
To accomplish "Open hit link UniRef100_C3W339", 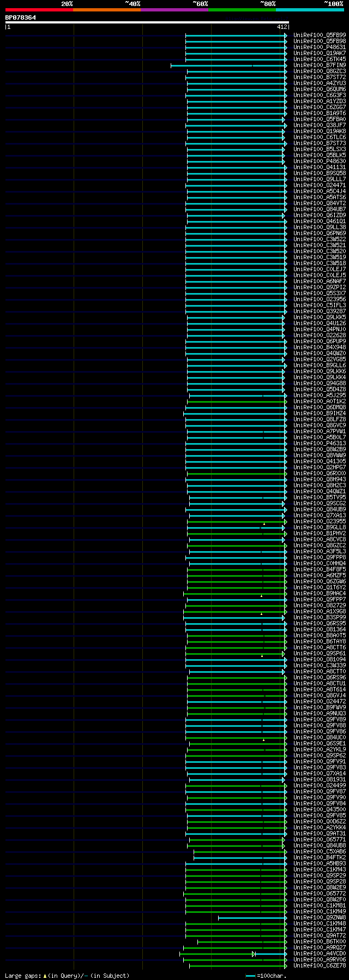I will click(x=320, y=665).
